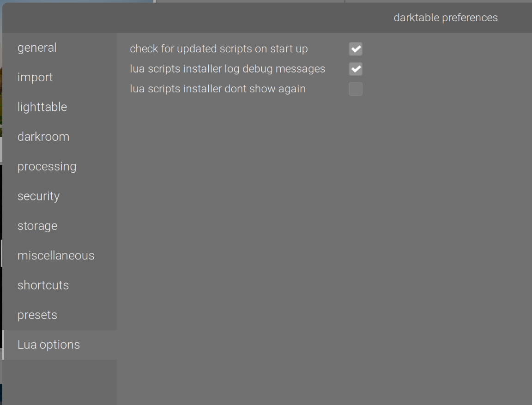Click the darktable preferences title text
The height and width of the screenshot is (405, 532).
[445, 18]
